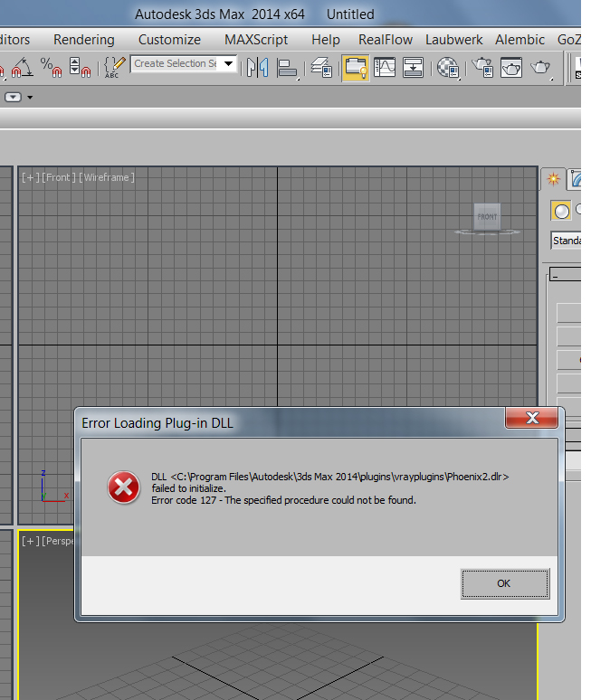Open the Customize menu
Image resolution: width=591 pixels, height=700 pixels.
pos(169,40)
